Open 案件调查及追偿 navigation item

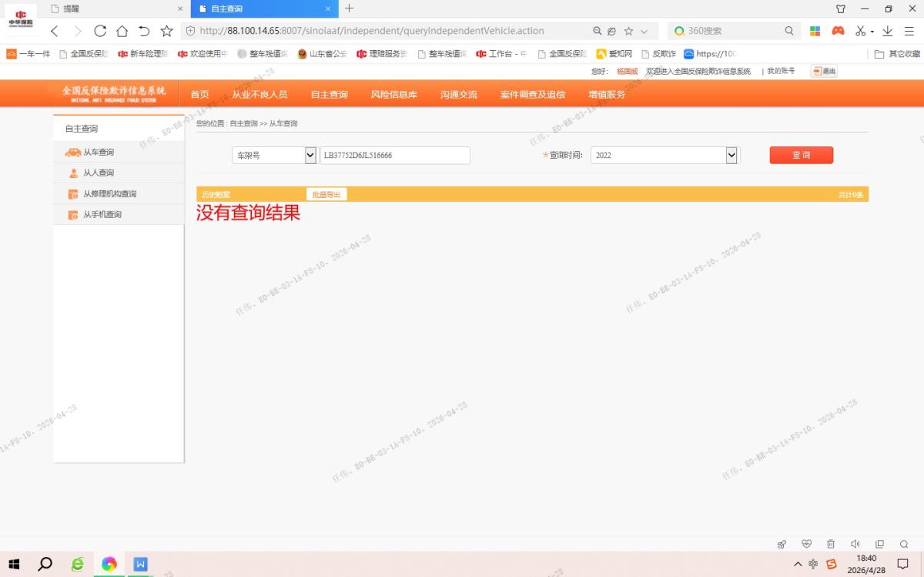(x=533, y=94)
